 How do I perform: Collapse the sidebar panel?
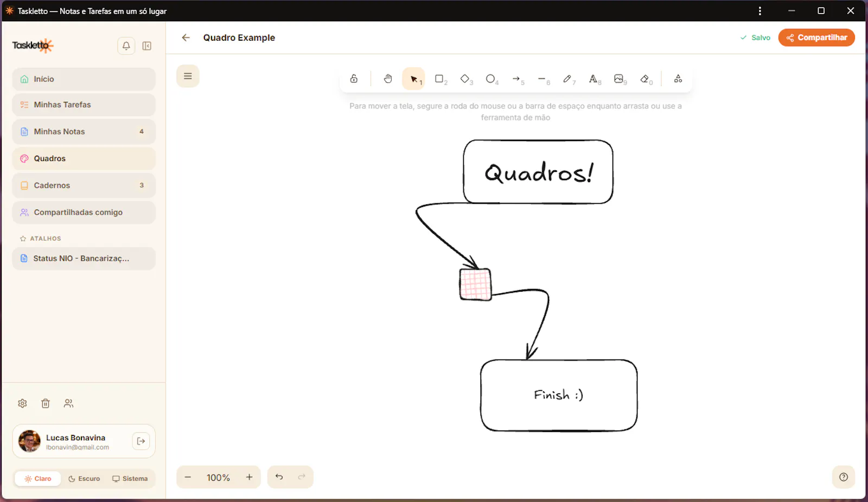pyautogui.click(x=146, y=46)
